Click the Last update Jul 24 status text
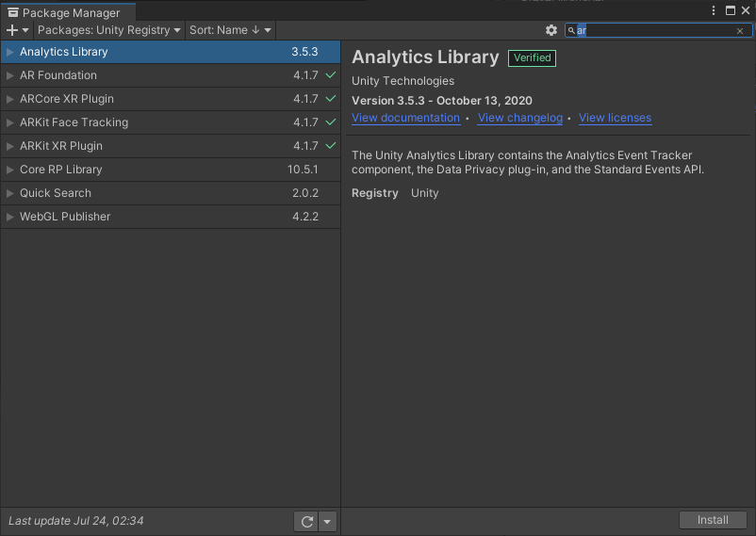This screenshot has width=756, height=536. (76, 521)
